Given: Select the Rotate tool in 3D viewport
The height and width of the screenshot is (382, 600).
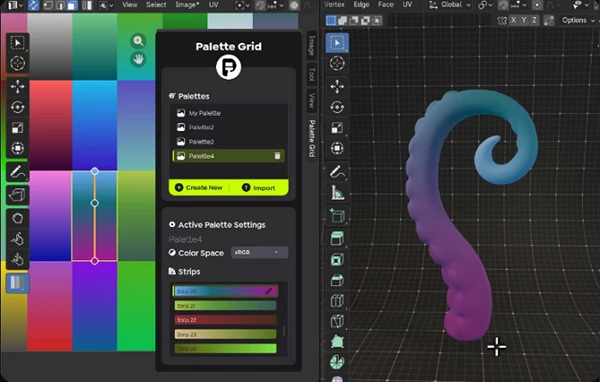Looking at the screenshot, I should pyautogui.click(x=337, y=107).
